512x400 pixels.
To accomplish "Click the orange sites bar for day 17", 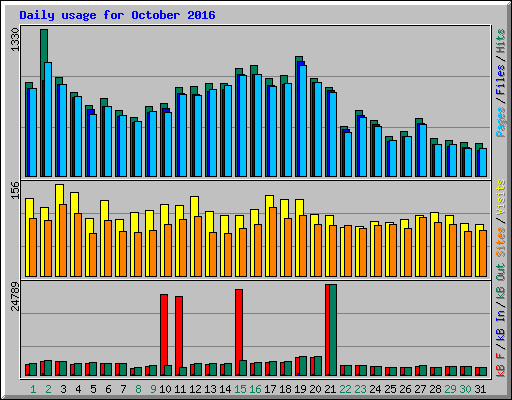I will click(273, 242).
